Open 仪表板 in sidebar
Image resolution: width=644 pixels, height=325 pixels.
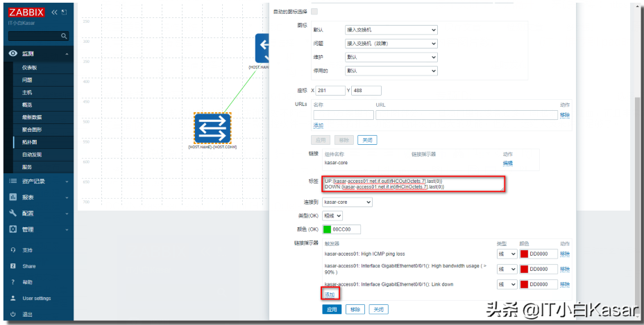pyautogui.click(x=30, y=68)
